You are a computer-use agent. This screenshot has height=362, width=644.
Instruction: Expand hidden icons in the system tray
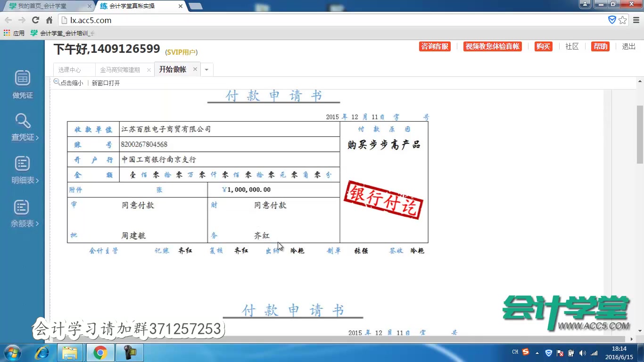[x=538, y=352]
